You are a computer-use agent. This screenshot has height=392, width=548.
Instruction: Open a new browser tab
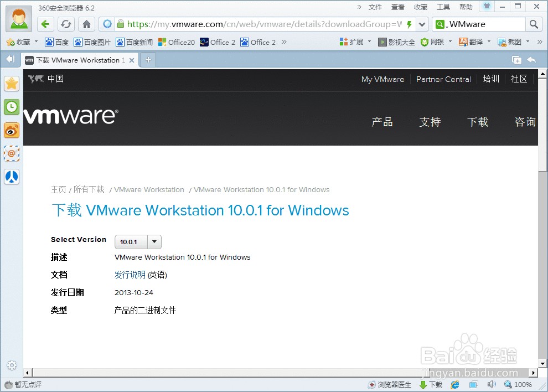(147, 59)
